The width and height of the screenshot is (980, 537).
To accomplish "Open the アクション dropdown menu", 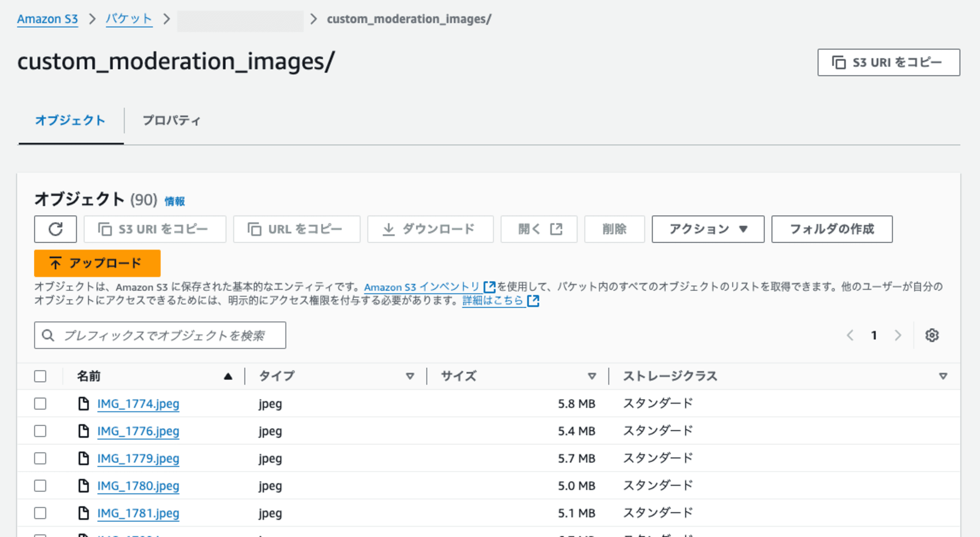I will click(708, 229).
